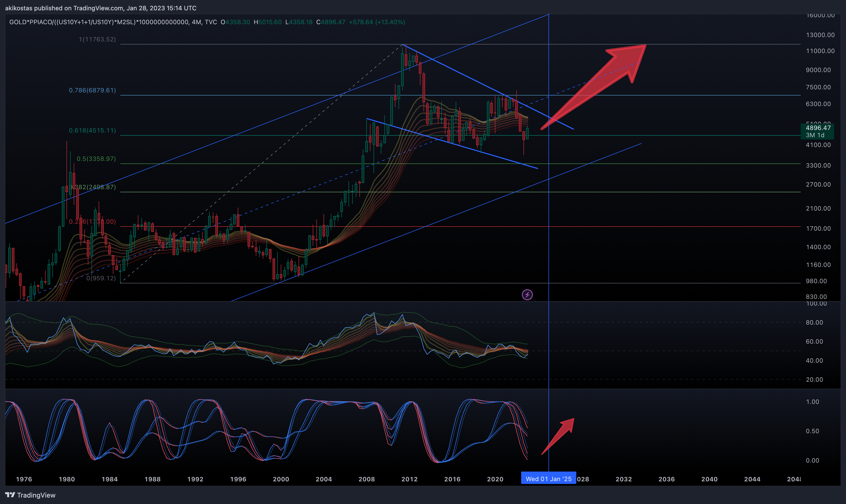Click the purple lightning bolt event icon
The image size is (846, 504).
[x=527, y=294]
